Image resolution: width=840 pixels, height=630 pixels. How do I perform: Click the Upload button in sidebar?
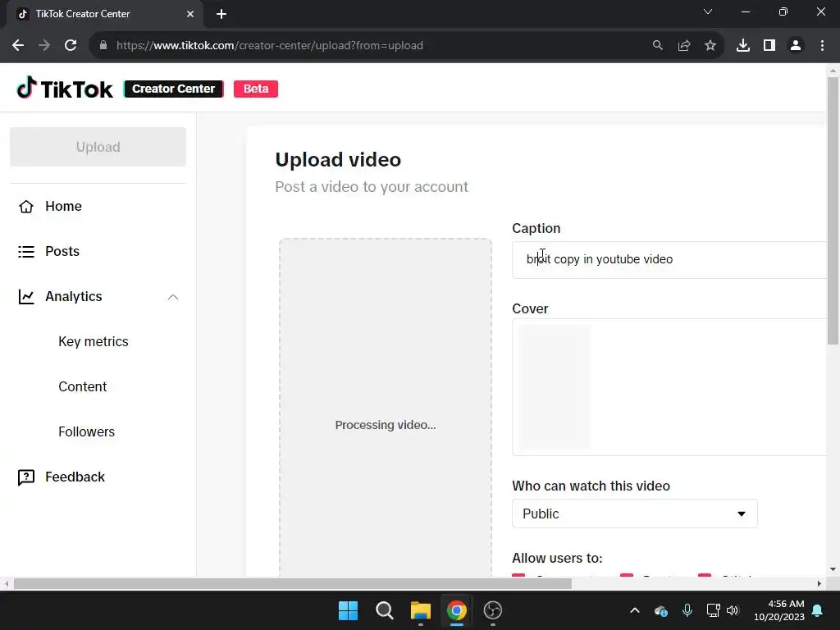click(x=98, y=147)
